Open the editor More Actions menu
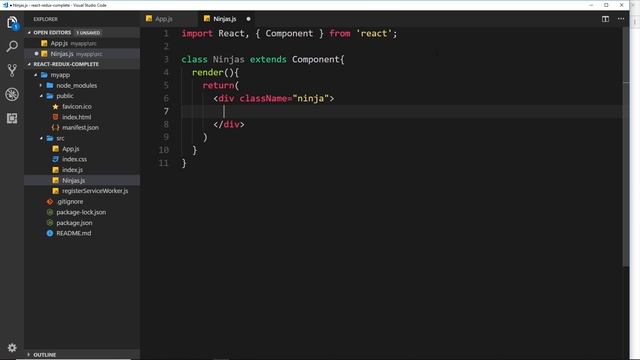Image resolution: width=640 pixels, height=360 pixels. point(621,19)
